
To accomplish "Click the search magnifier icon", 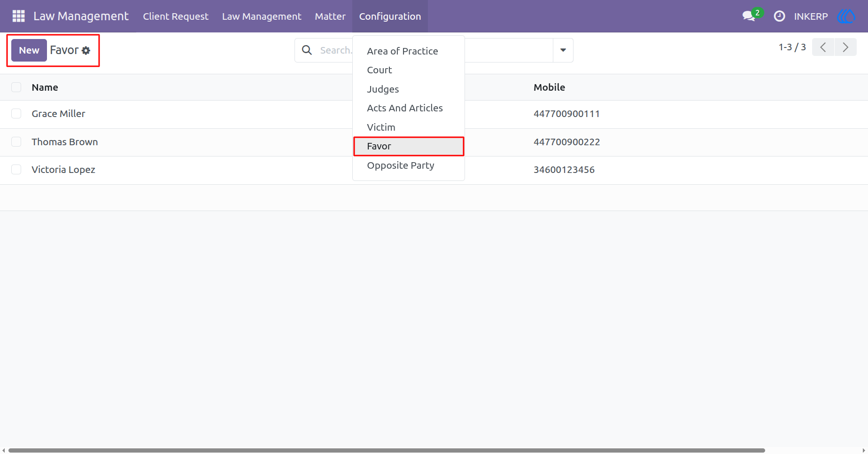I will [x=307, y=50].
